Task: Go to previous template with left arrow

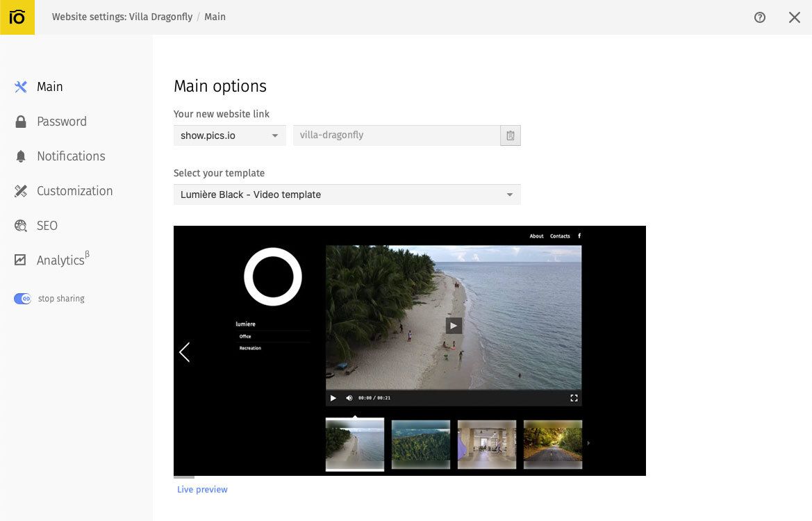Action: 184,352
